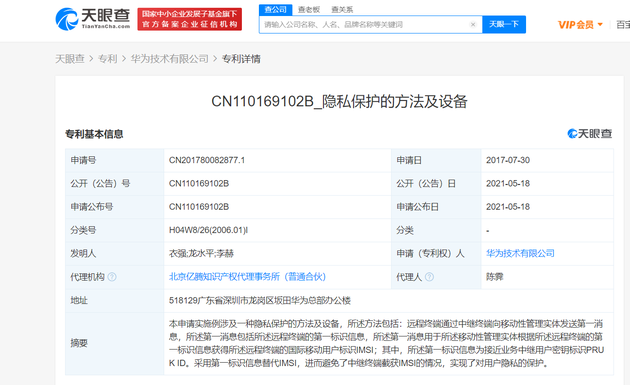The width and height of the screenshot is (630, 385).
Task: Select the 查公司 search tab
Action: (x=275, y=10)
